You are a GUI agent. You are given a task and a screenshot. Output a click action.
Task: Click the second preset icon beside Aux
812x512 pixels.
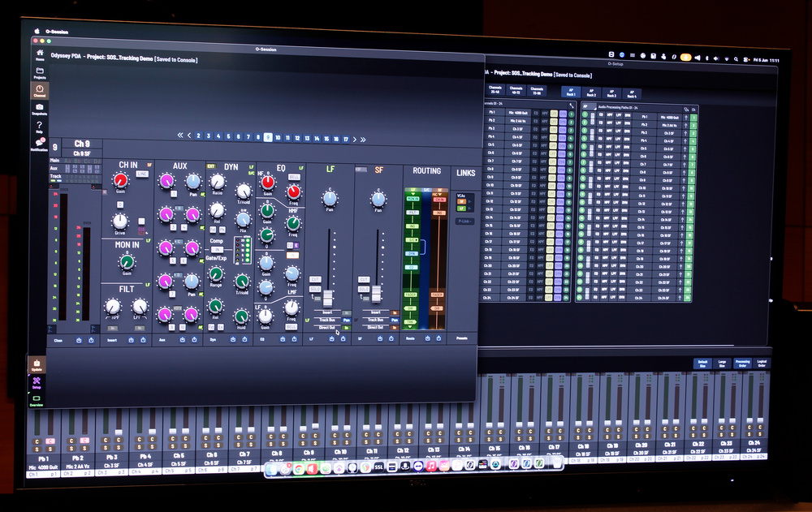pyautogui.click(x=194, y=340)
